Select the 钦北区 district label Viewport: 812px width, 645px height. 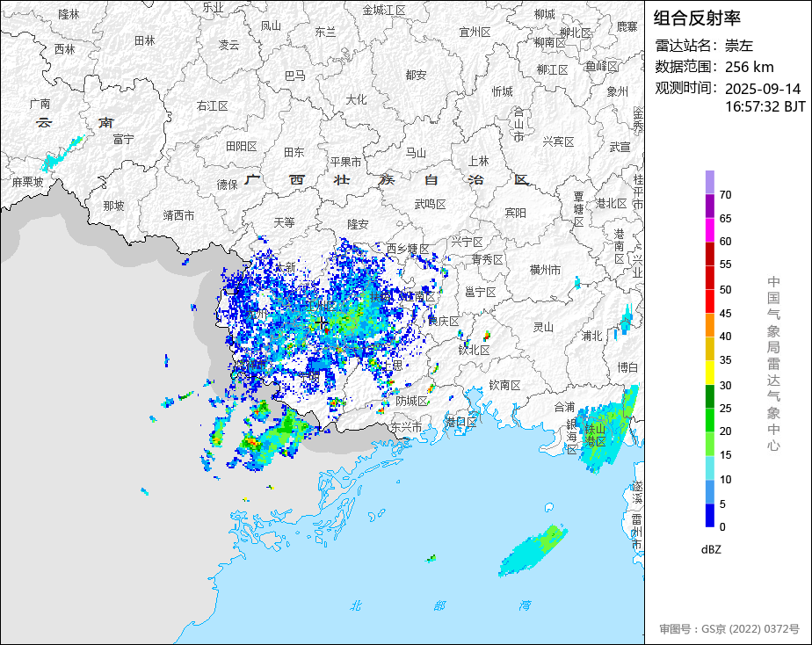pos(474,351)
